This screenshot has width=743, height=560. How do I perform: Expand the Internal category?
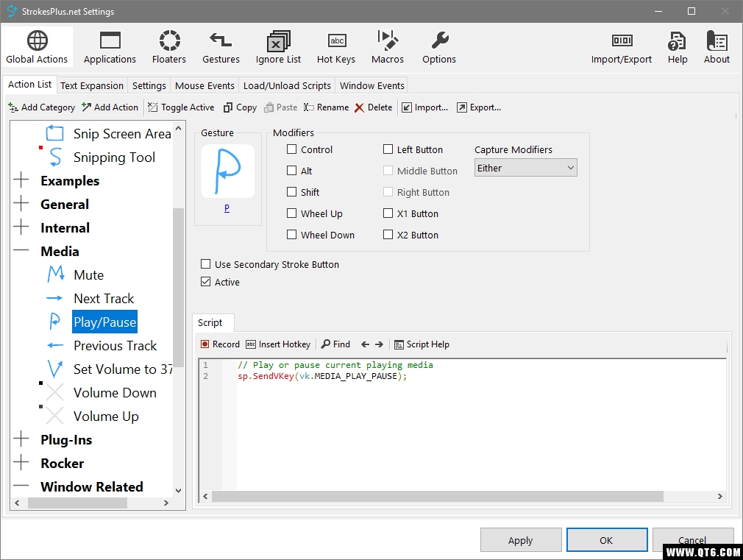(21, 227)
